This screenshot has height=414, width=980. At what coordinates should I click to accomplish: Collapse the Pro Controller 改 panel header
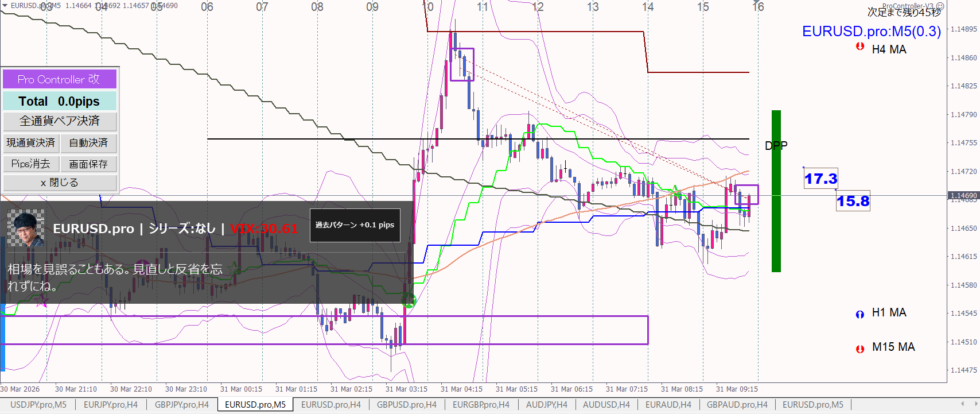point(60,79)
